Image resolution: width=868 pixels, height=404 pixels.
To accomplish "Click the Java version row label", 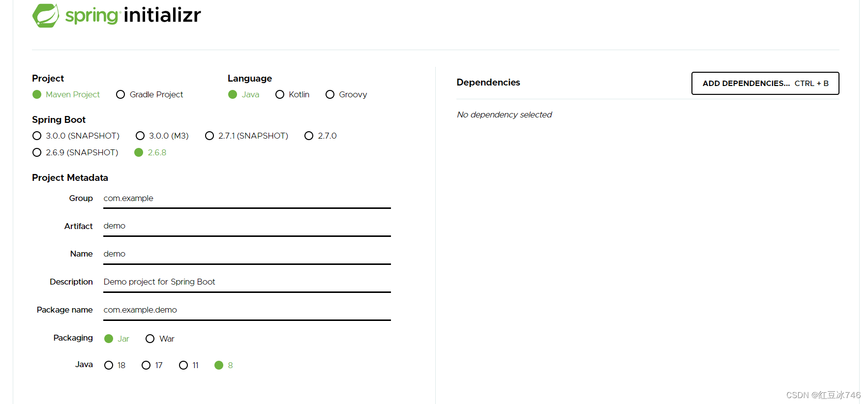I will click(84, 364).
